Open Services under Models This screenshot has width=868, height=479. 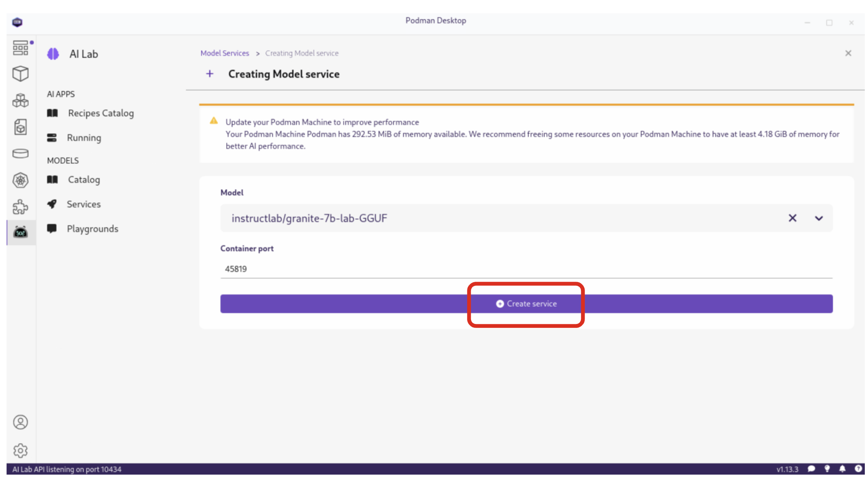click(84, 204)
